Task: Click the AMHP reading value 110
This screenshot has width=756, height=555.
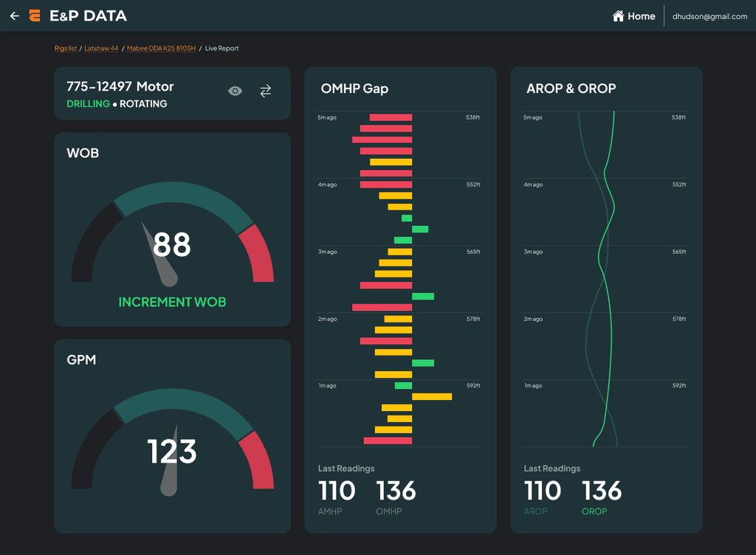Action: click(337, 491)
